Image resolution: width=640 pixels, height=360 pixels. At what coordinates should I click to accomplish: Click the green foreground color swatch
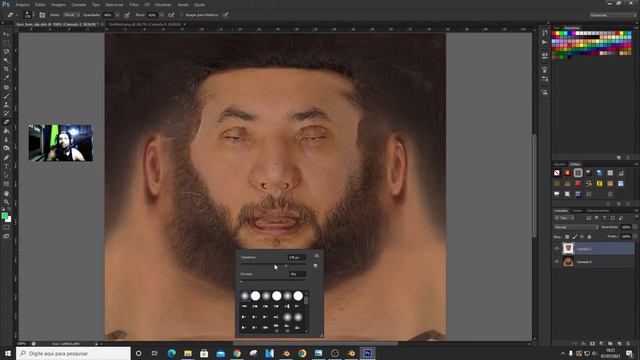point(4,216)
